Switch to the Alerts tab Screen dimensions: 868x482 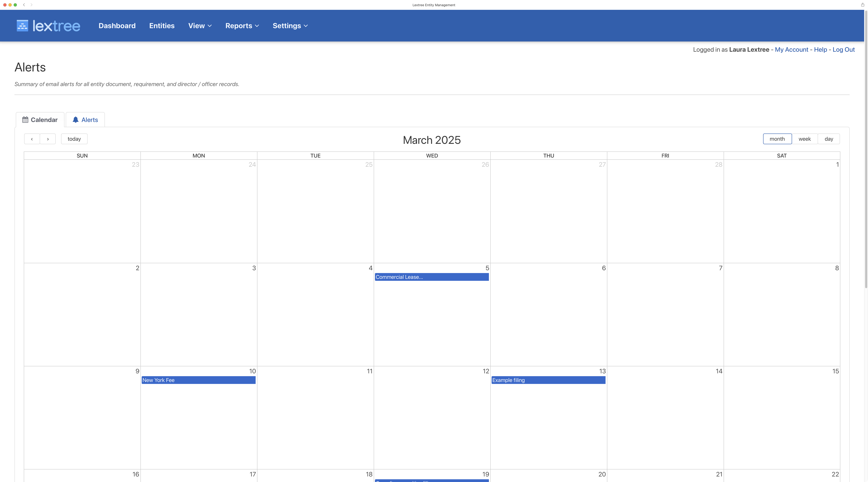(x=85, y=120)
